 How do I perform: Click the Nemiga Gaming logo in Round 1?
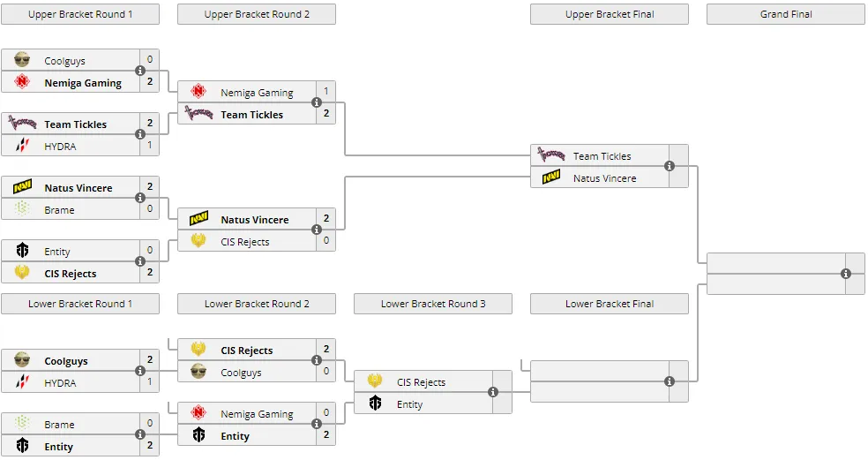[22, 82]
